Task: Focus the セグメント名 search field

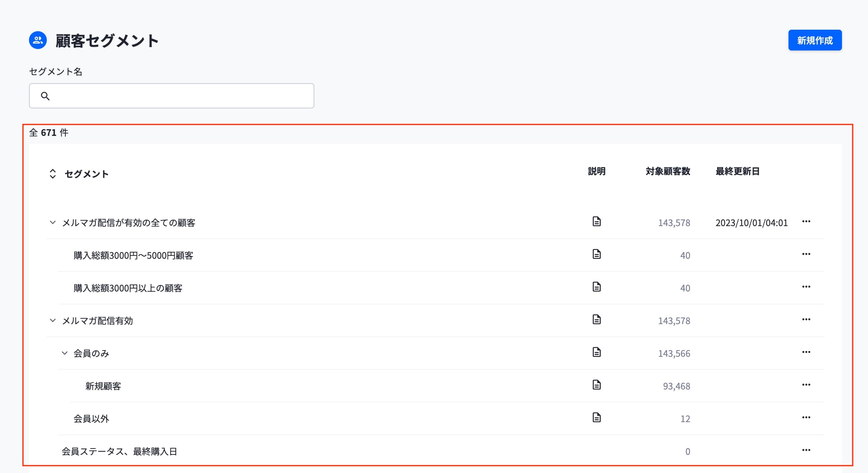Action: (178, 96)
